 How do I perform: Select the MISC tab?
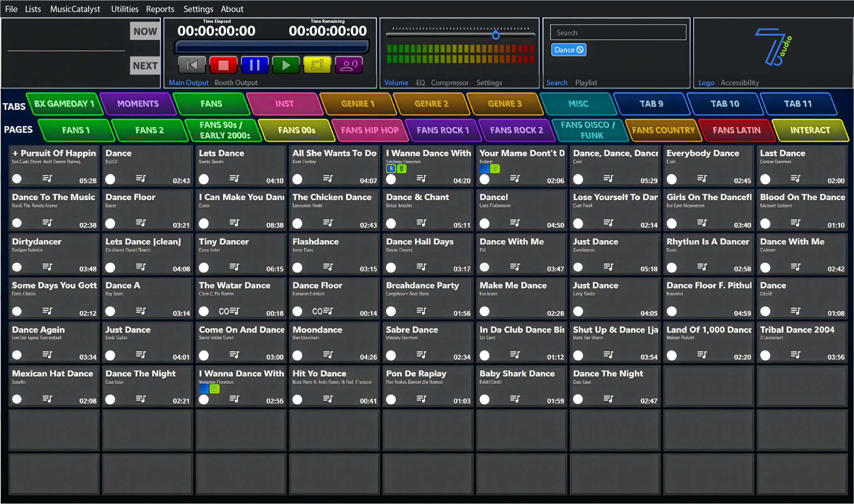click(578, 104)
